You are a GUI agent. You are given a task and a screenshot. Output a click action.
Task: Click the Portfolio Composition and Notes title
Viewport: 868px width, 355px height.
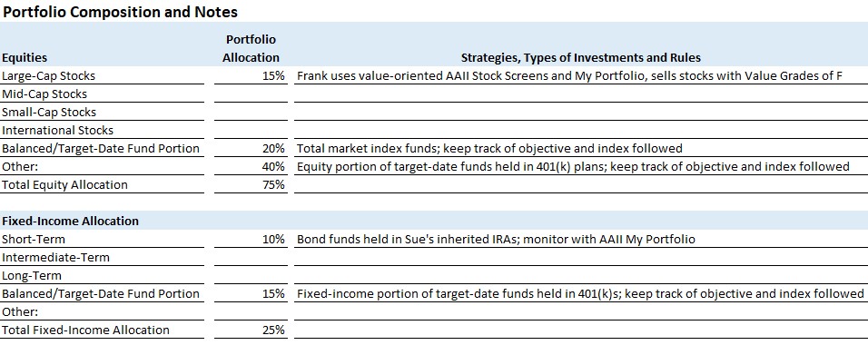coord(120,12)
